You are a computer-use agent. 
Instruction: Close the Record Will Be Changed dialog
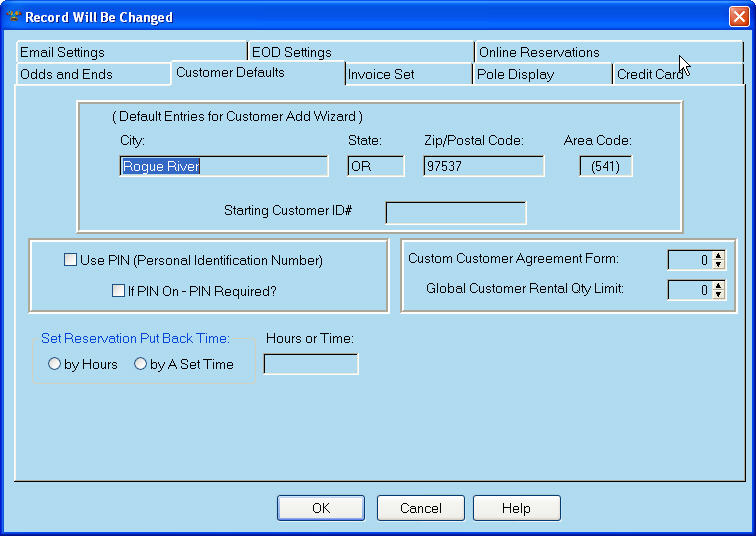click(738, 17)
